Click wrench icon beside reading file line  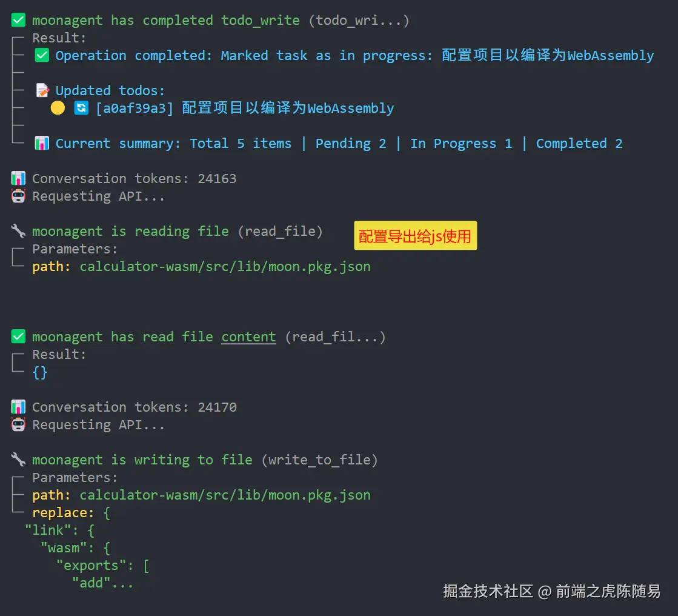(x=18, y=231)
